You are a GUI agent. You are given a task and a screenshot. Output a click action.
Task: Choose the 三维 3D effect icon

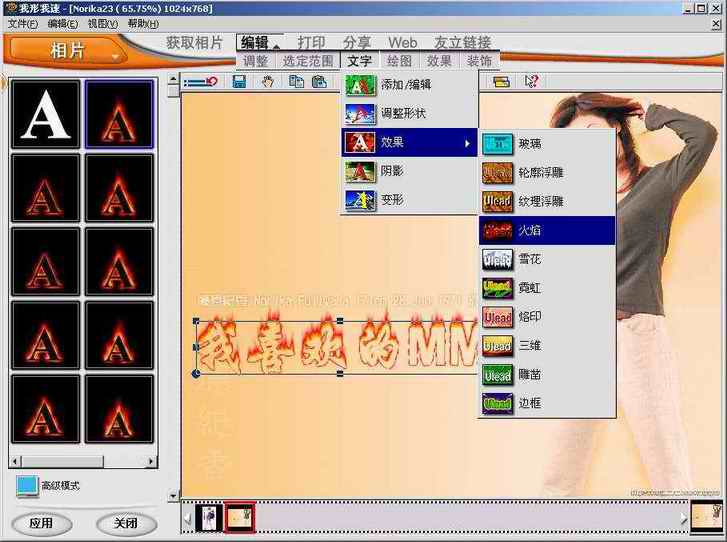pos(497,346)
